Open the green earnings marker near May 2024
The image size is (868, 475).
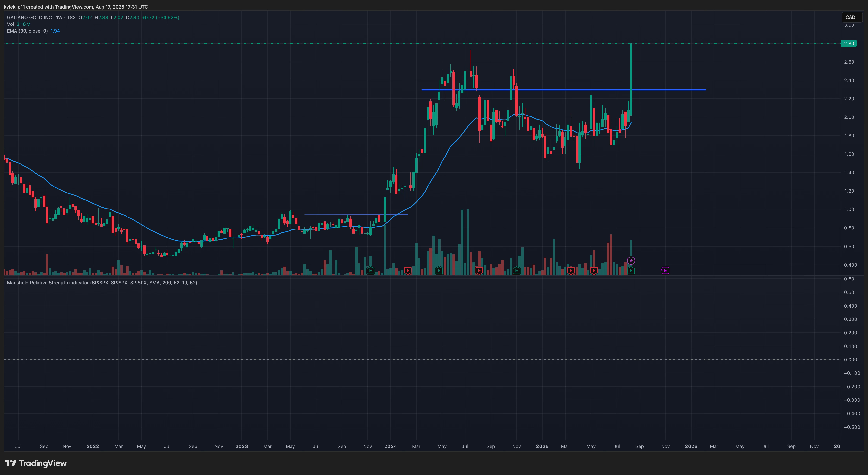click(439, 270)
